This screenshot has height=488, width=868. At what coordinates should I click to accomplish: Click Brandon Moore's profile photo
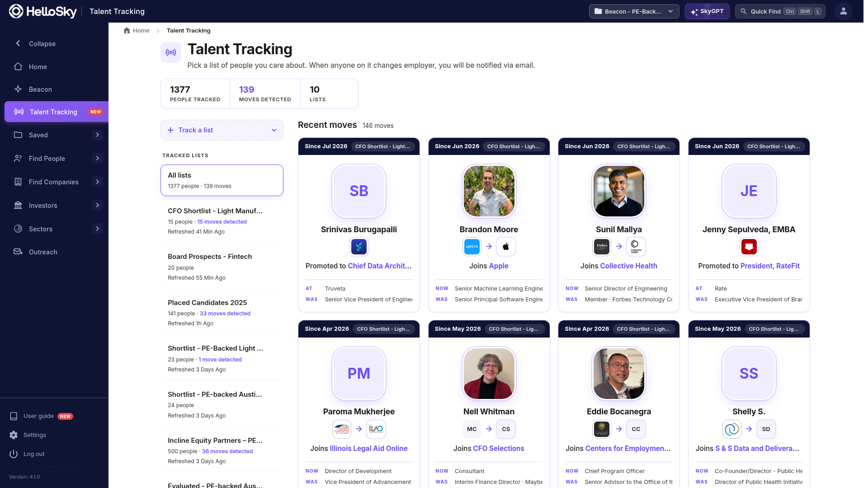(x=489, y=191)
